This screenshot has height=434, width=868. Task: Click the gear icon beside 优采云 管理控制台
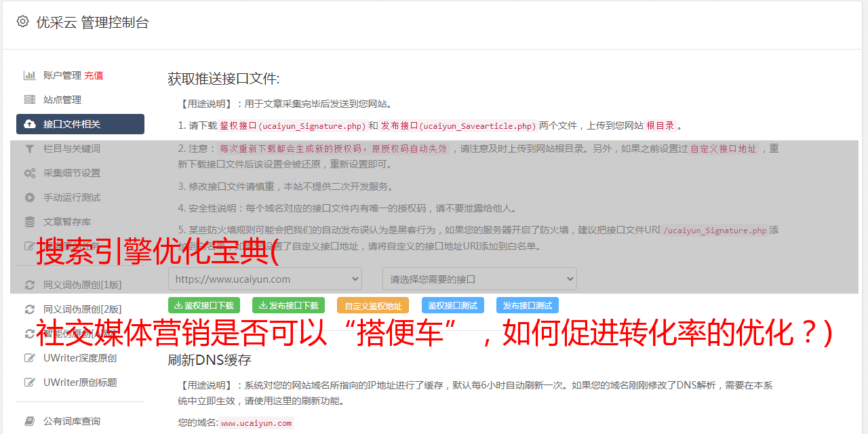pyautogui.click(x=22, y=22)
